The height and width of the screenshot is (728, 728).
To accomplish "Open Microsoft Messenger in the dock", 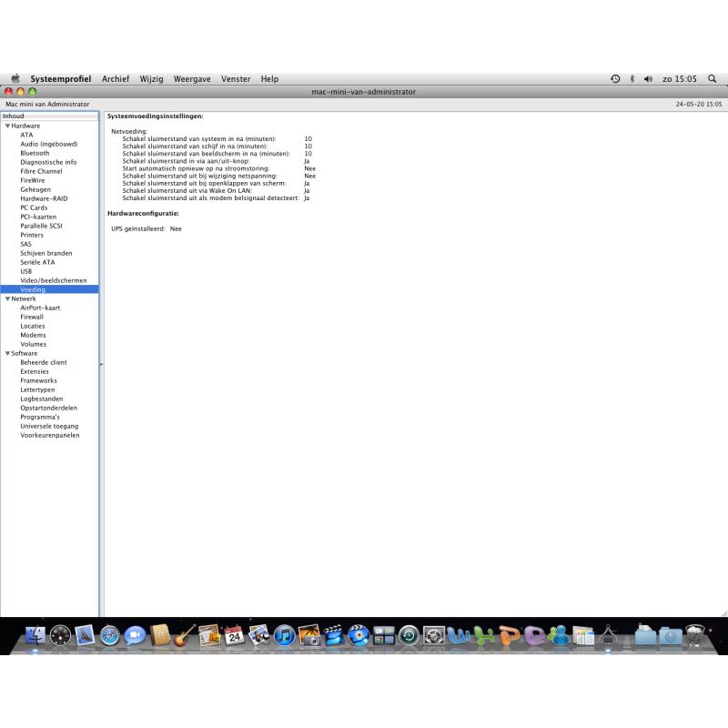I will (x=559, y=635).
